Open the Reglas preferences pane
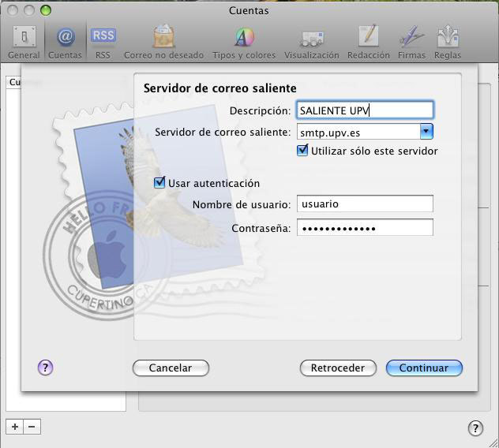 pos(448,41)
